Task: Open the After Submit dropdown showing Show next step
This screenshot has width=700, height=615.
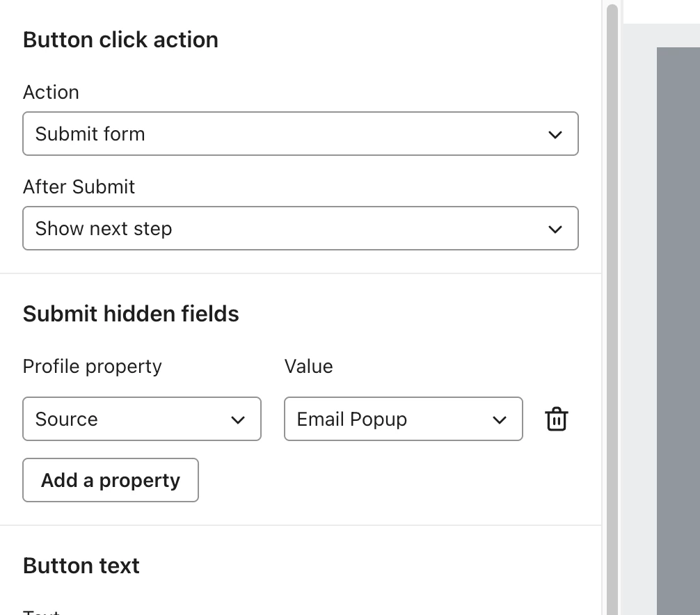Action: (x=301, y=228)
